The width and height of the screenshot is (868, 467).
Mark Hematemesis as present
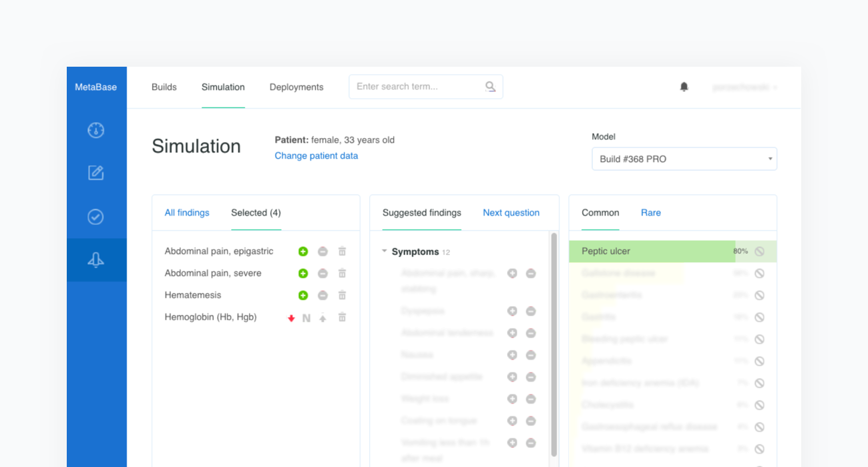point(303,296)
